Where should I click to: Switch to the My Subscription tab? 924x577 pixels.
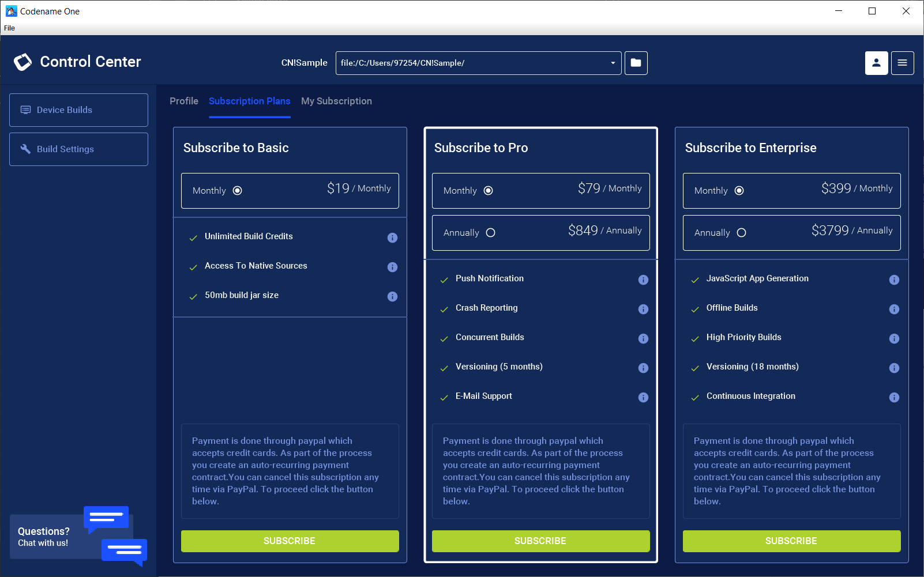point(336,101)
